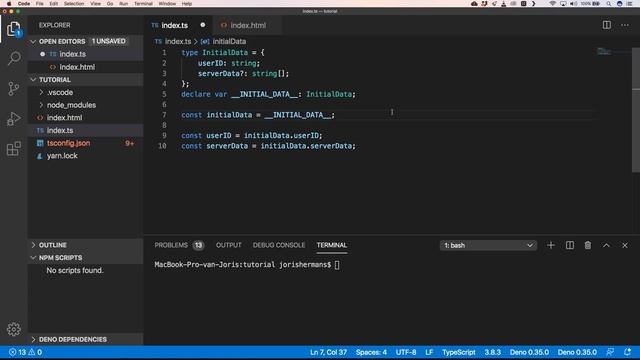The width and height of the screenshot is (640, 360).
Task: Switch to the index.html editor tab
Action: (x=247, y=25)
